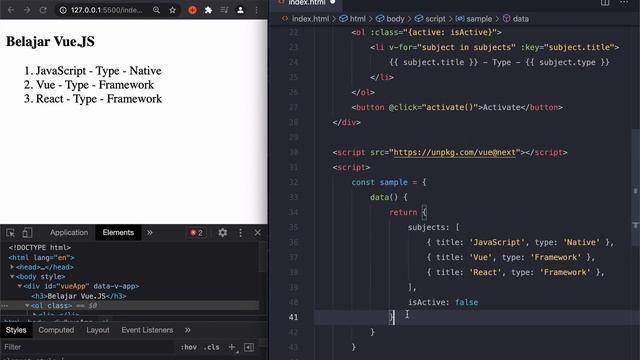Collapse the ol class node in DOM tree
This screenshot has width=640, height=360.
(x=27, y=305)
